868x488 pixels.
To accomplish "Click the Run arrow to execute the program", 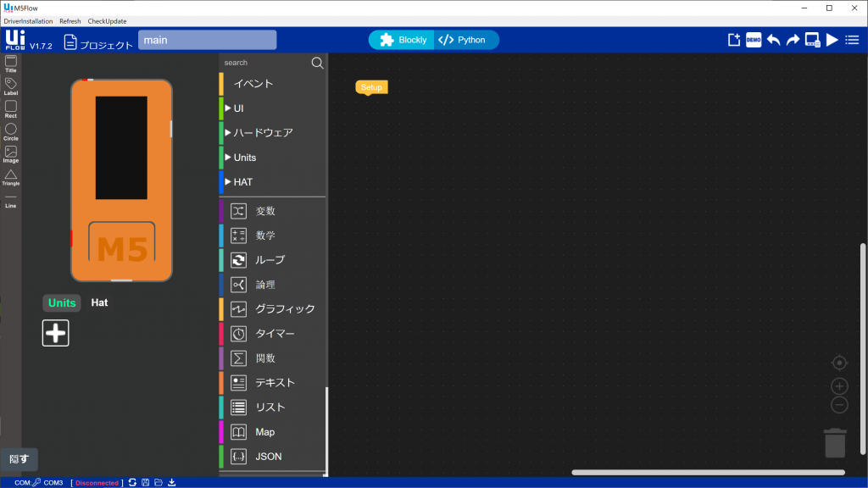I will (832, 39).
